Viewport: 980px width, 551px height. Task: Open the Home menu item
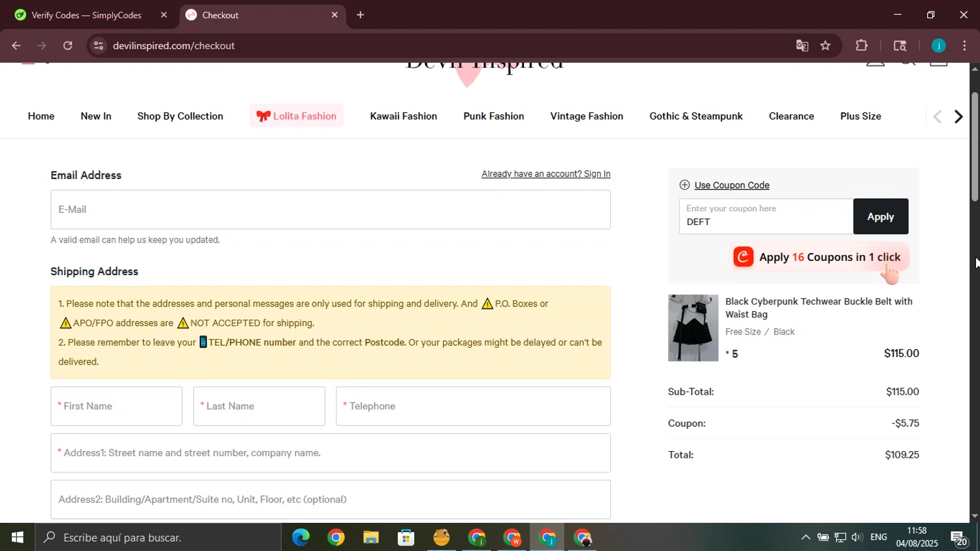pos(41,116)
